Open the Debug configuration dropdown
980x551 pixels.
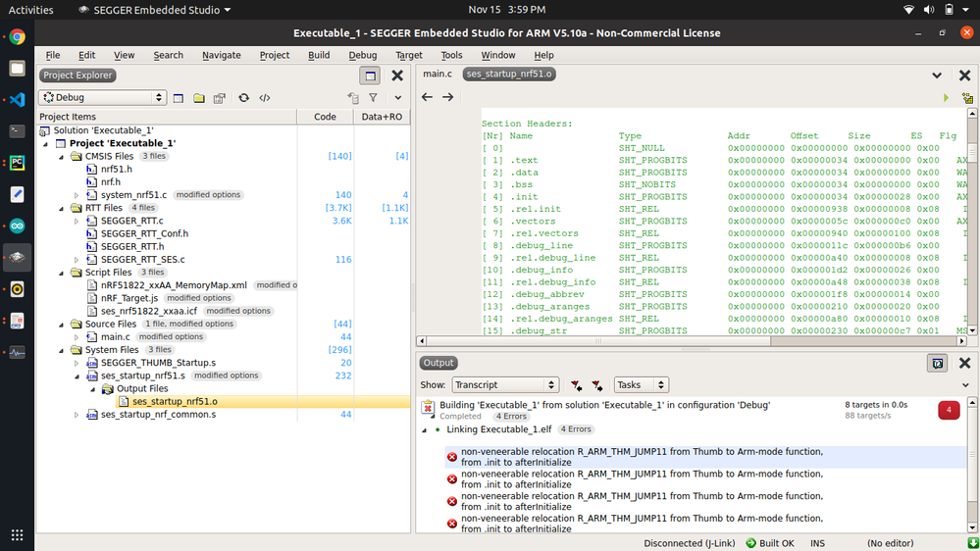pos(102,97)
